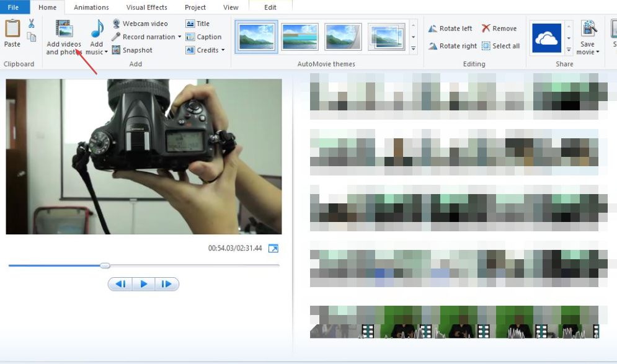Switch to the Animations tab
Screen dimensions: 617x364
[x=91, y=7]
